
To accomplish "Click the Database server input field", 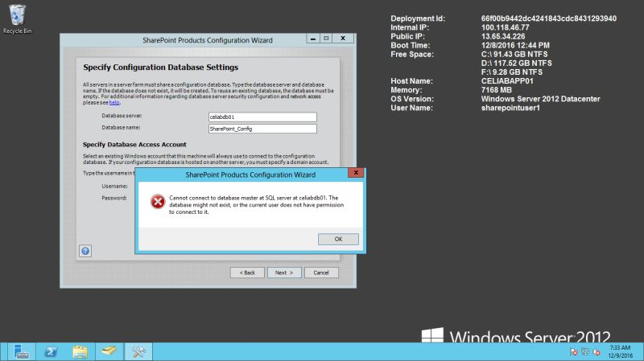I will coord(262,117).
